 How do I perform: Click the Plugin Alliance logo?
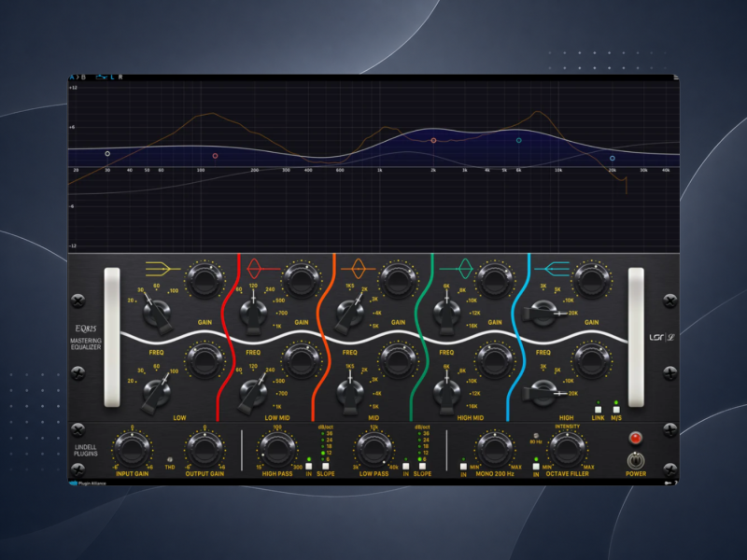tap(89, 483)
